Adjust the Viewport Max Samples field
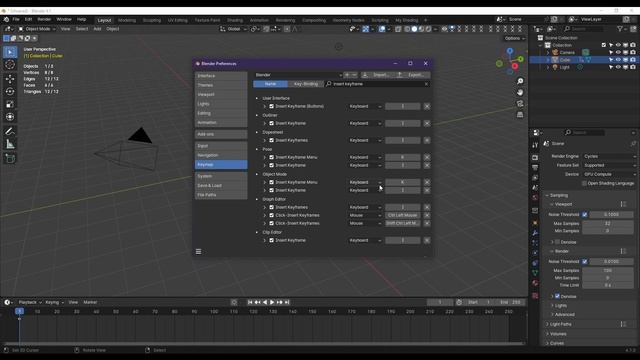This screenshot has height=360, width=640. (x=608, y=224)
